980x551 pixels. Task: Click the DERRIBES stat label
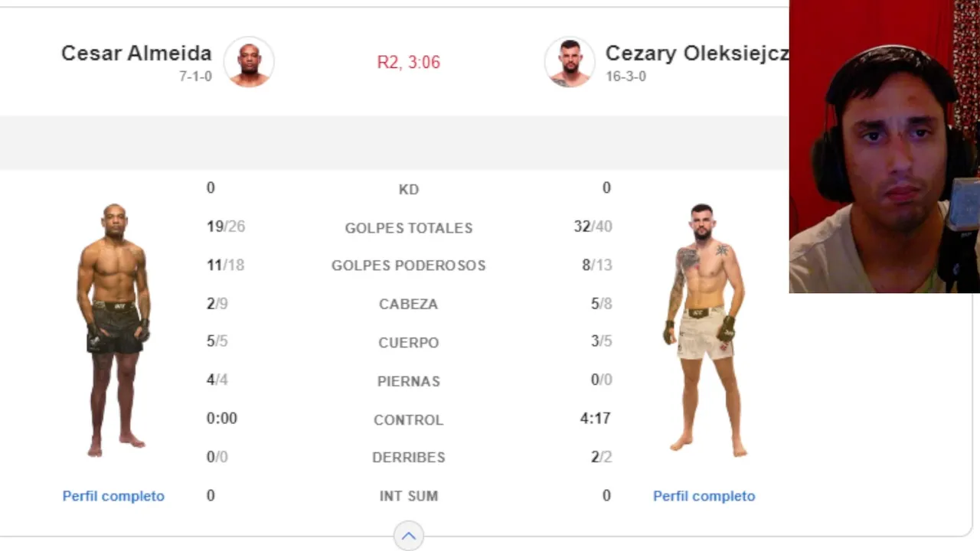(408, 458)
